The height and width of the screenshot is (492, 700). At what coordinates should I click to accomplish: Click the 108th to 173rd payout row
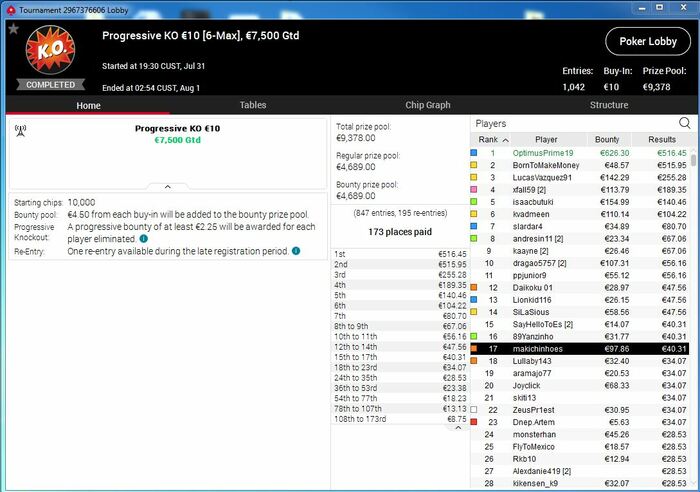[x=400, y=419]
